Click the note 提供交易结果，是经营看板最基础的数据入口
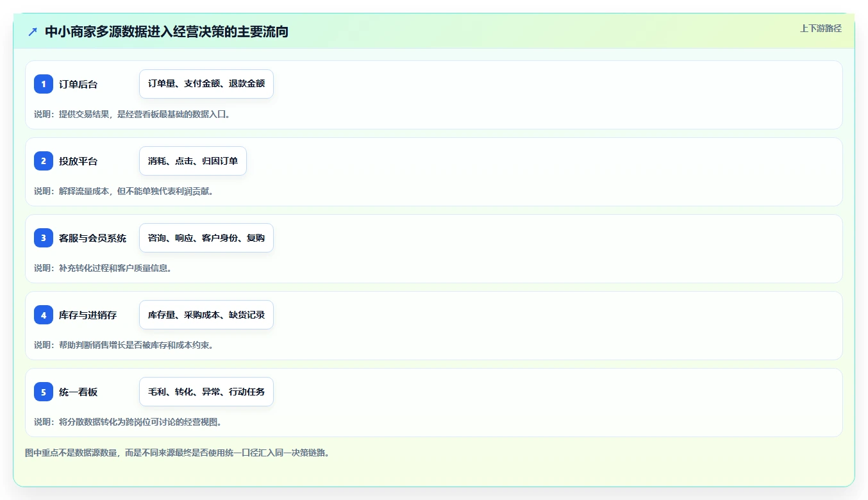The image size is (868, 500). point(132,114)
